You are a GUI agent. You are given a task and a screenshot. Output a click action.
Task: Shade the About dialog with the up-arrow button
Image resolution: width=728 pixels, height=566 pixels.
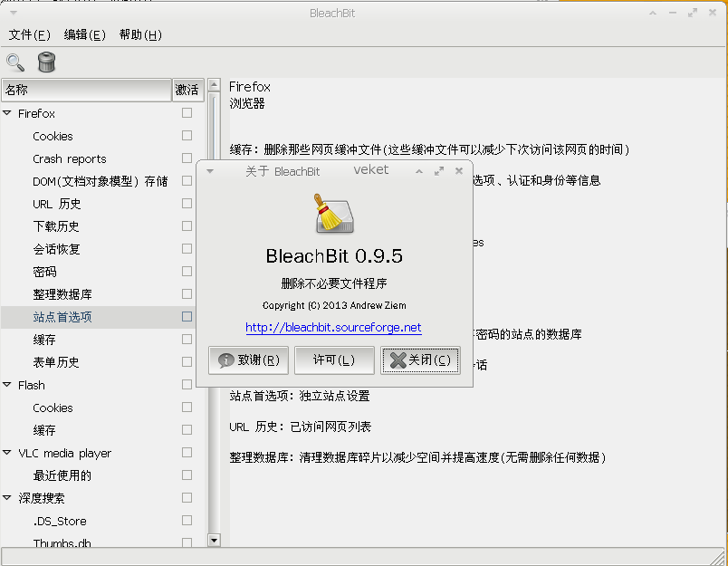[419, 171]
